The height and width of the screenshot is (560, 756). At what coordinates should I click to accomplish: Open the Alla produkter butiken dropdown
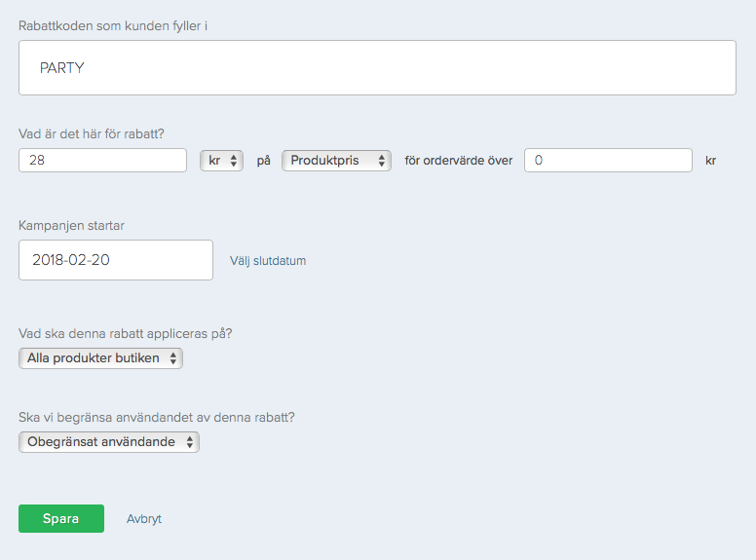pyautogui.click(x=100, y=358)
